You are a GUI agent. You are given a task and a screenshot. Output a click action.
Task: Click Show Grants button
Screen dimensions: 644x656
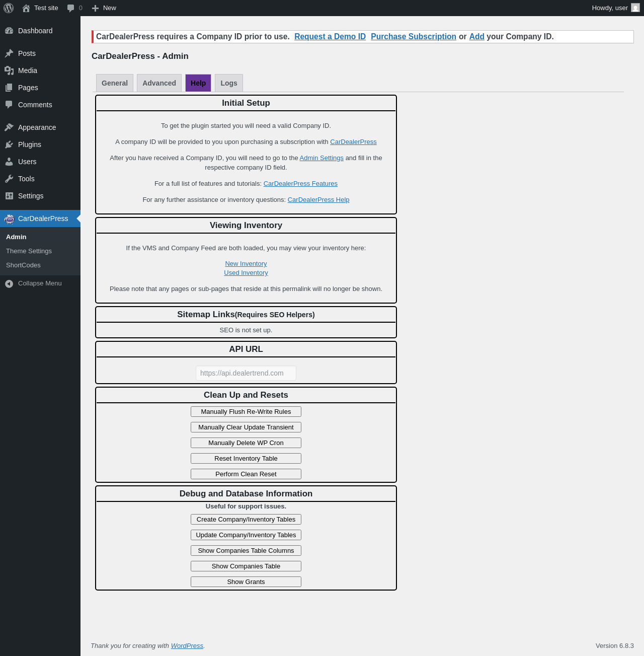(x=246, y=582)
